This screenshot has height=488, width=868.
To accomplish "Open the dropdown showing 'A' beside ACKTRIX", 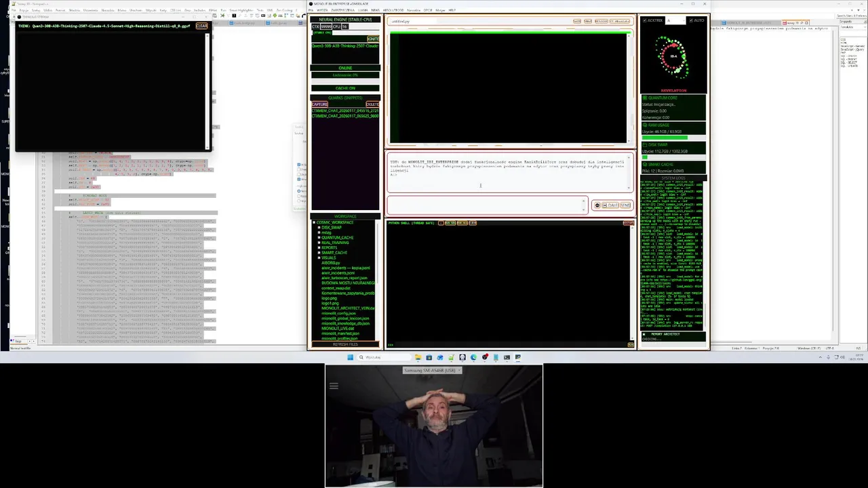I will 675,20.
